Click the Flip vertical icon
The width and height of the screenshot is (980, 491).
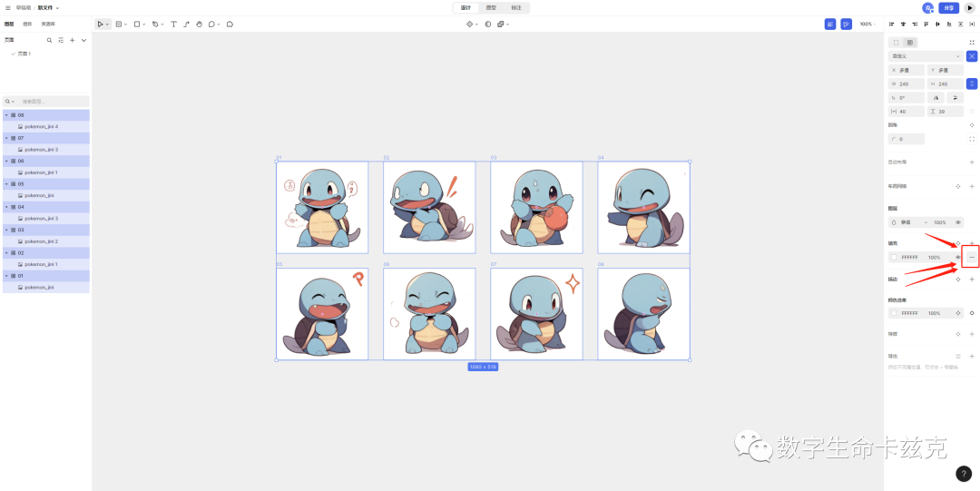click(955, 98)
